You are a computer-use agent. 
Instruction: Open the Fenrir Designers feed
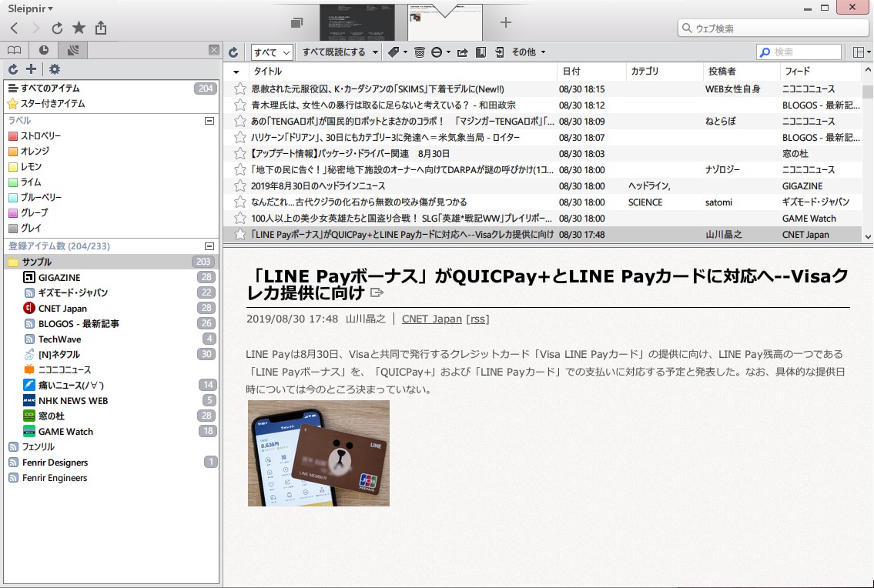(x=112, y=463)
